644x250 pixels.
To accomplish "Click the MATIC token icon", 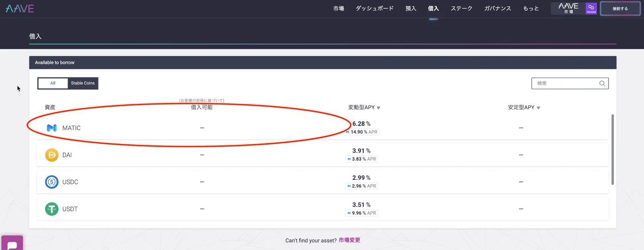I will click(x=52, y=128).
